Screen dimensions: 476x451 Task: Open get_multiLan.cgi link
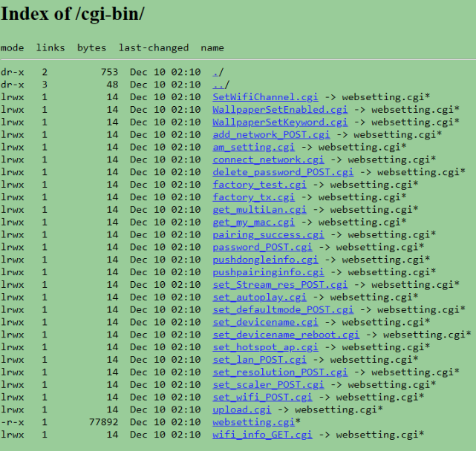(259, 210)
